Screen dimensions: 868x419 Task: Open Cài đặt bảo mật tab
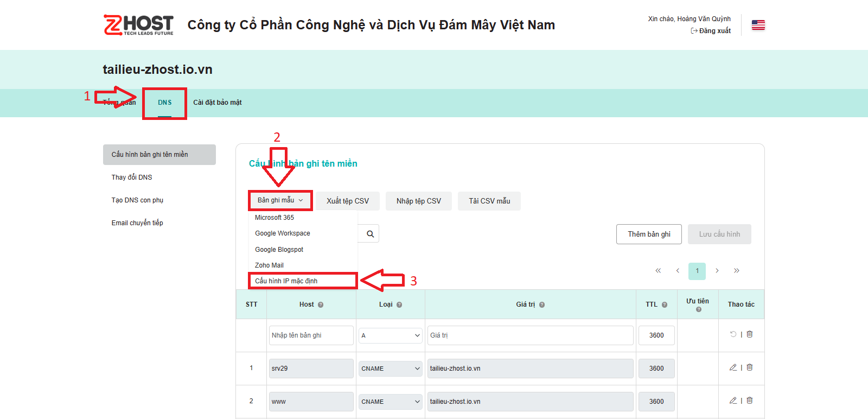point(218,103)
